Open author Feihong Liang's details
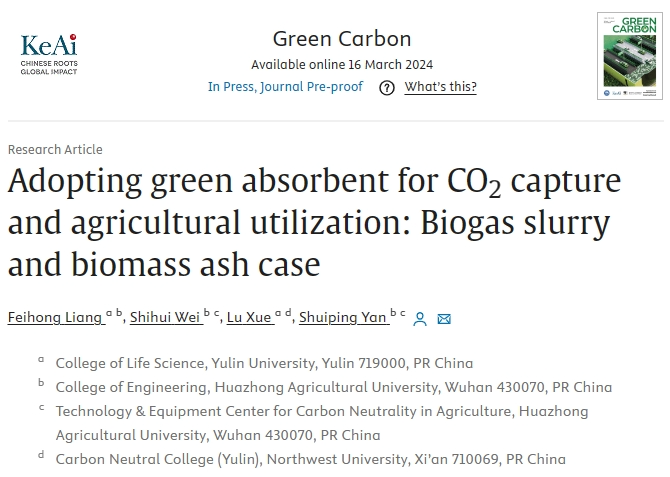 [x=55, y=317]
